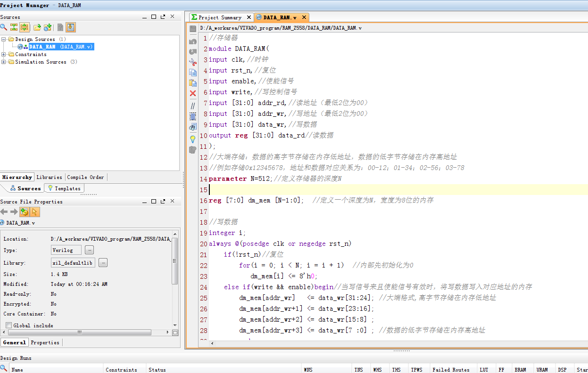Expand the Simulation Sources folder
This screenshot has height=373, width=588.
tap(4, 62)
